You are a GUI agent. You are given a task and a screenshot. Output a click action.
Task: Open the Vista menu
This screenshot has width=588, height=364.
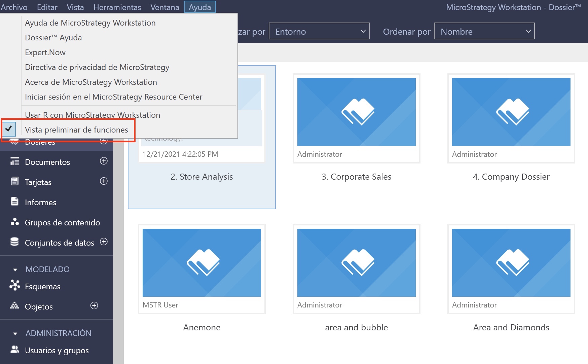point(75,7)
